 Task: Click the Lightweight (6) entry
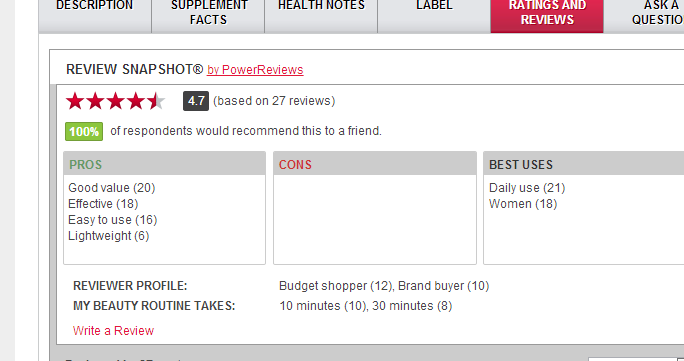click(109, 236)
